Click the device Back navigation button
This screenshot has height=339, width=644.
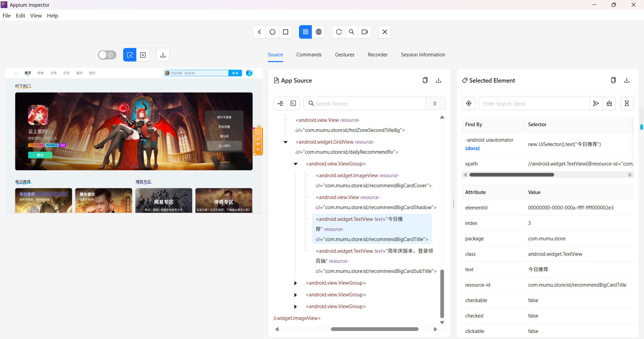(x=259, y=32)
